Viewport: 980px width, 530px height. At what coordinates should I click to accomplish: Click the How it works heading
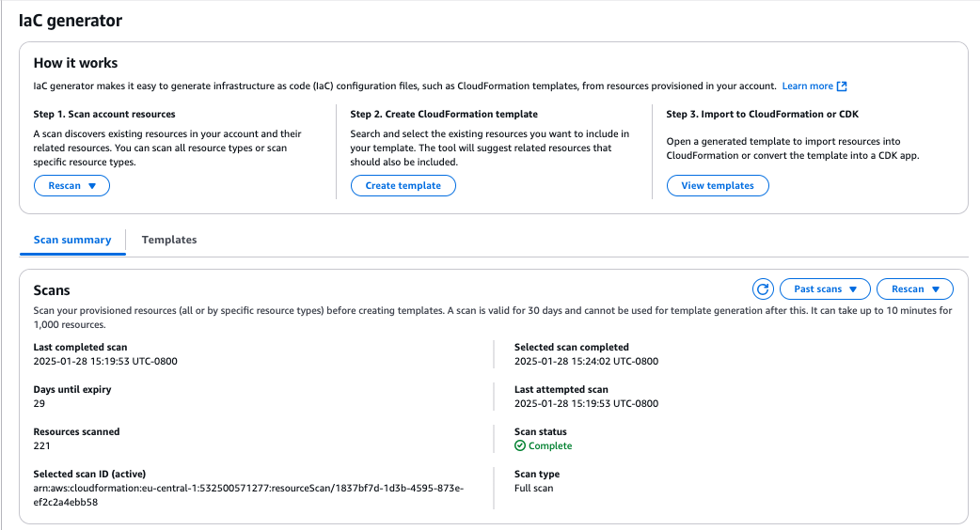coord(75,63)
